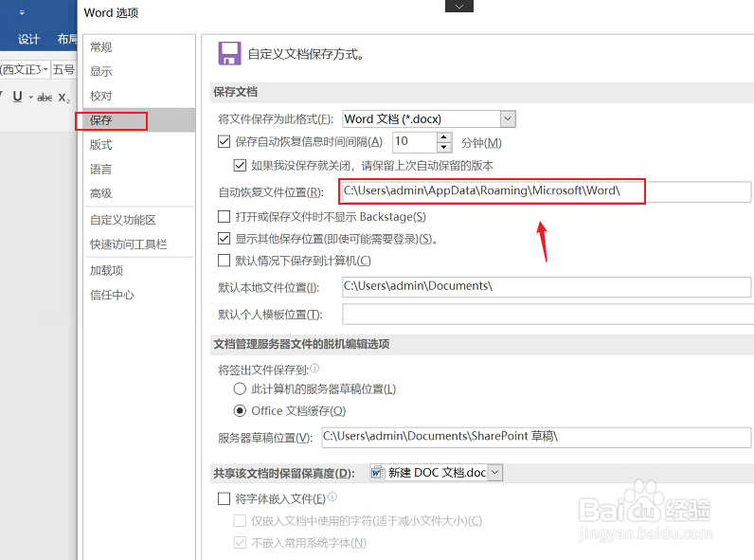Select 此计算机的服务器草稿位置 radio button
The height and width of the screenshot is (560, 754).
click(x=240, y=388)
